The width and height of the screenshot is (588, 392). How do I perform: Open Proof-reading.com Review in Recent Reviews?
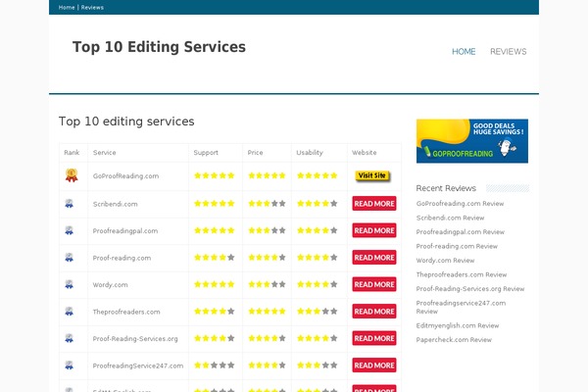457,246
